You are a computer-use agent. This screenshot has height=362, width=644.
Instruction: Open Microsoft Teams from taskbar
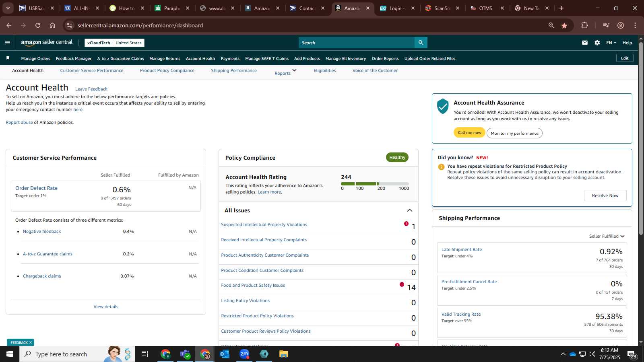point(185,354)
